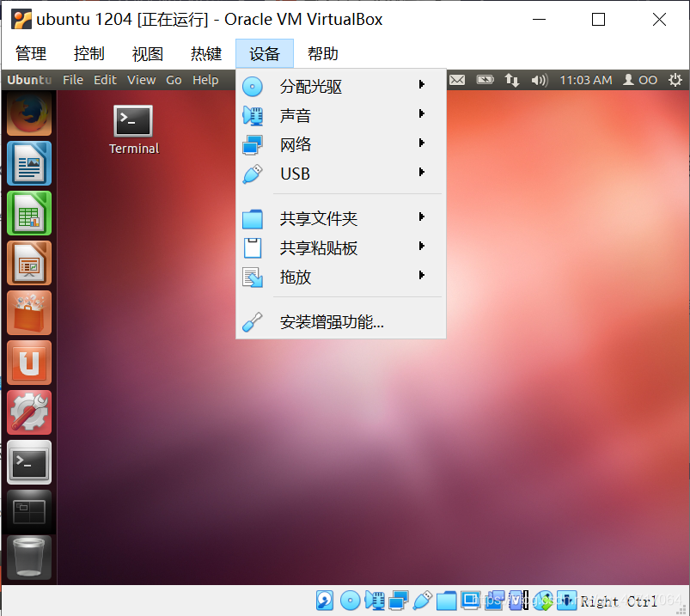Screen dimensions: 690x616
Task: Open Ubuntu Go menu
Action: [174, 80]
